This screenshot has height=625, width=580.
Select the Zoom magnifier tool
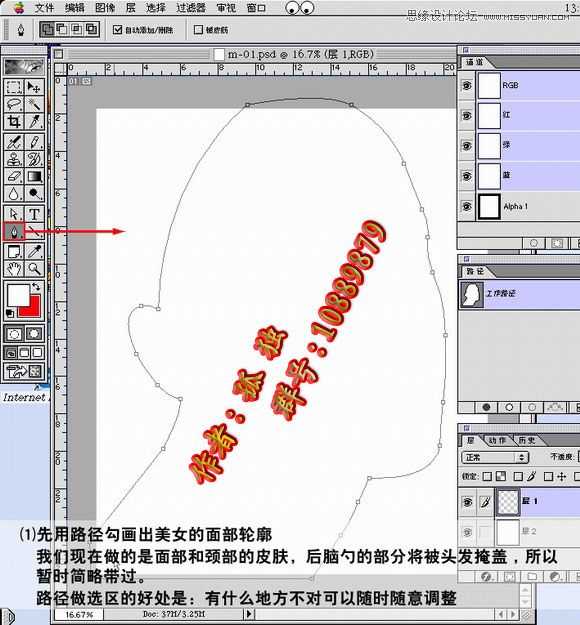pos(34,269)
